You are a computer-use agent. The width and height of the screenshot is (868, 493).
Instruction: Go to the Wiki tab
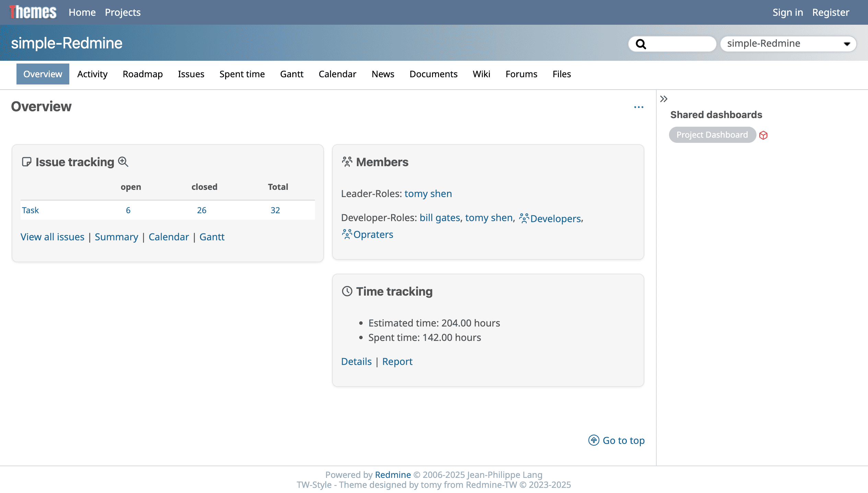(481, 74)
